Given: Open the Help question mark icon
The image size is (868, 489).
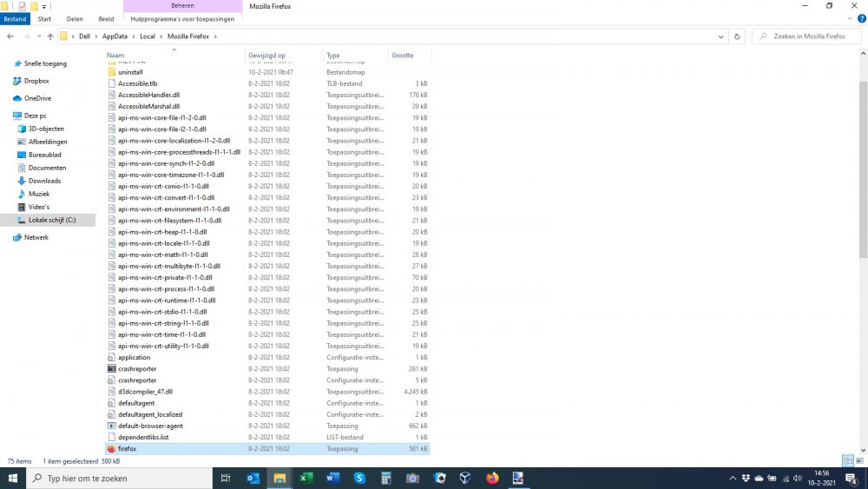Looking at the screenshot, I should pos(861,18).
